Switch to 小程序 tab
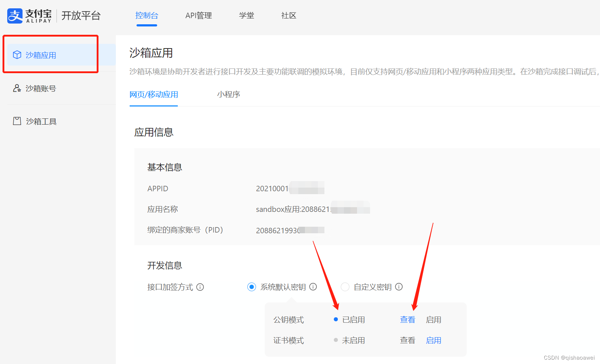 pos(229,95)
